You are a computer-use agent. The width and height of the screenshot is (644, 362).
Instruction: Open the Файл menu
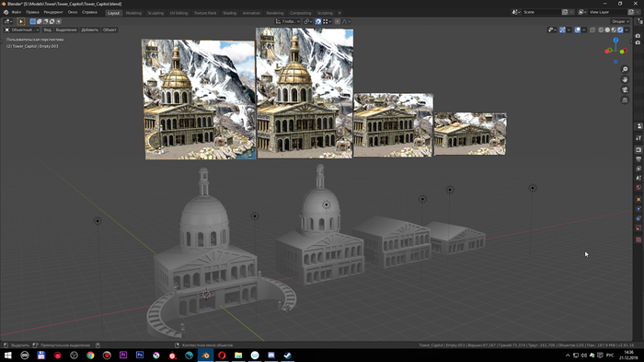[17, 12]
